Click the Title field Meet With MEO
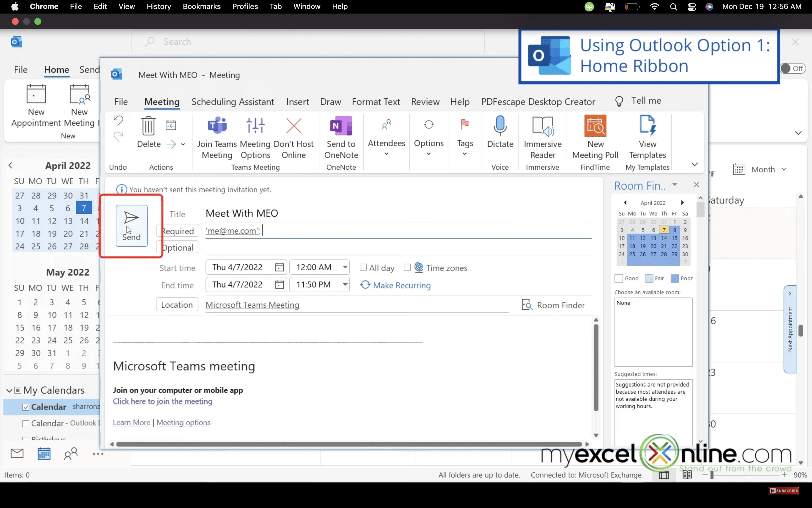812x508 pixels. point(398,213)
